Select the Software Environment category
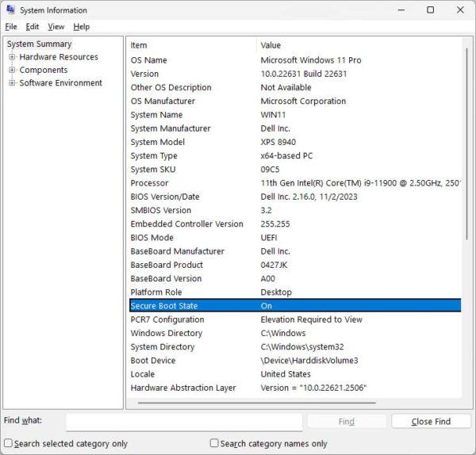 (61, 82)
